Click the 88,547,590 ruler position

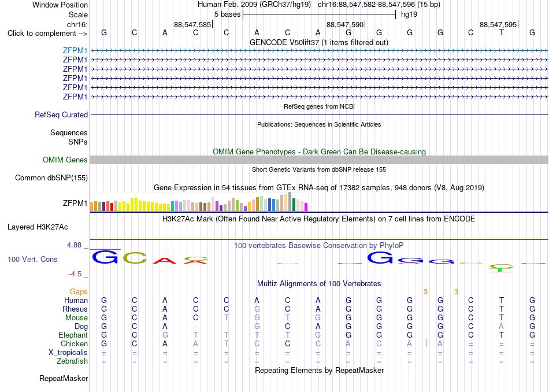345,24
